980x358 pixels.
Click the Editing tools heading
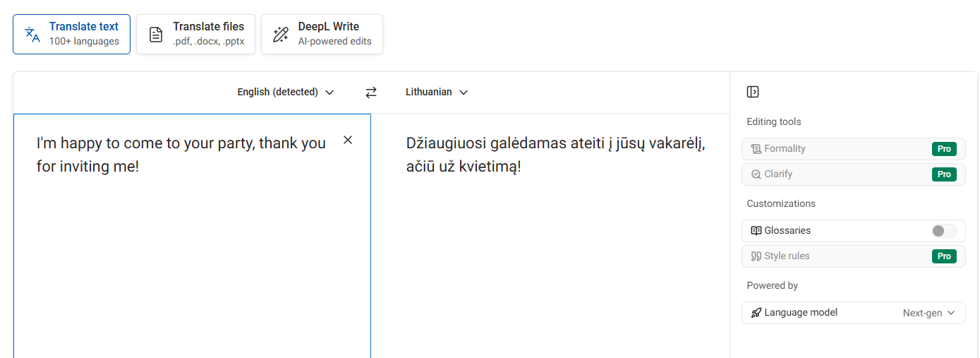tap(774, 122)
